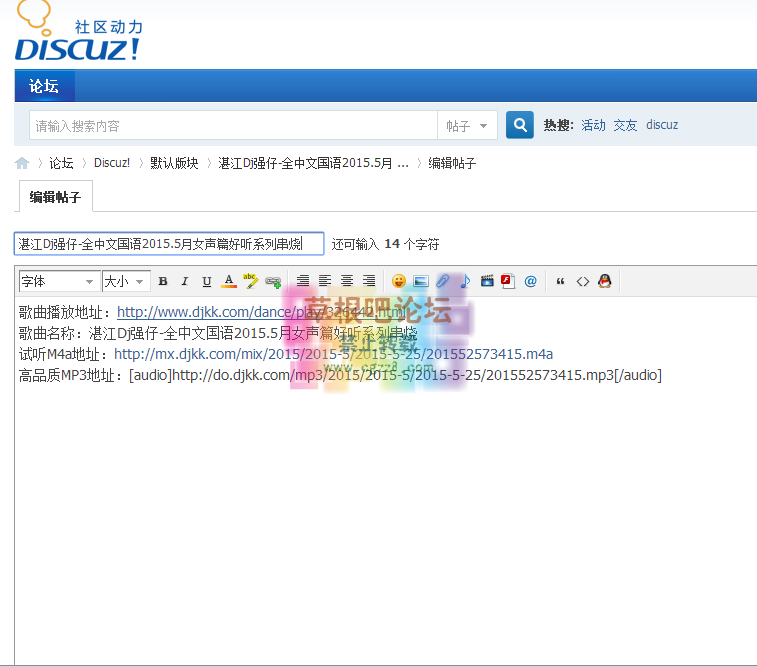The width and height of the screenshot is (757, 667).
Task: Open the 湛江Dj强仔 thread breadcrumb link
Action: click(x=314, y=163)
